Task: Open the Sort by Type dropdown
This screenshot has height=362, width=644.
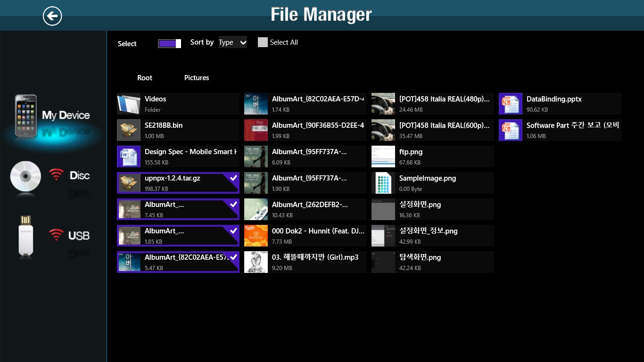Action: pyautogui.click(x=232, y=42)
